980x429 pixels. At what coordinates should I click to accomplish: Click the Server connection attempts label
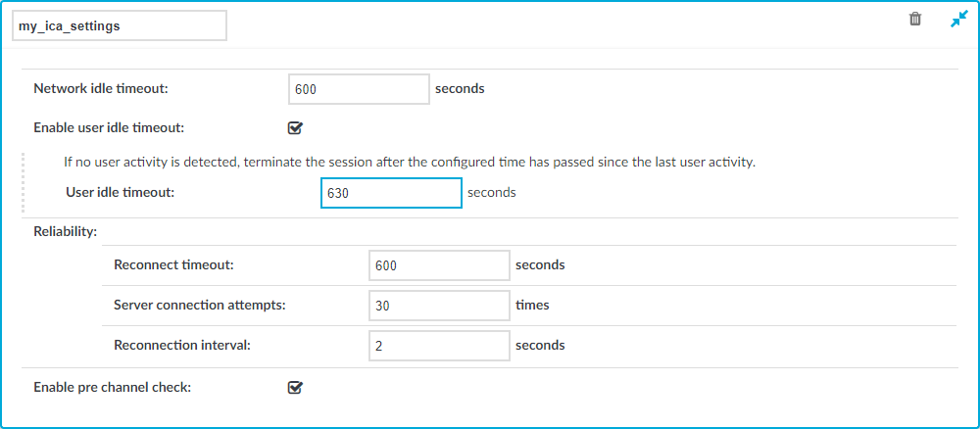[x=200, y=306]
